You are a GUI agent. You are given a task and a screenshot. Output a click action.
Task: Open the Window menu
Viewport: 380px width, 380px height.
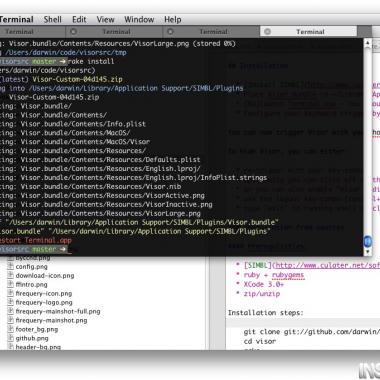[x=139, y=20]
